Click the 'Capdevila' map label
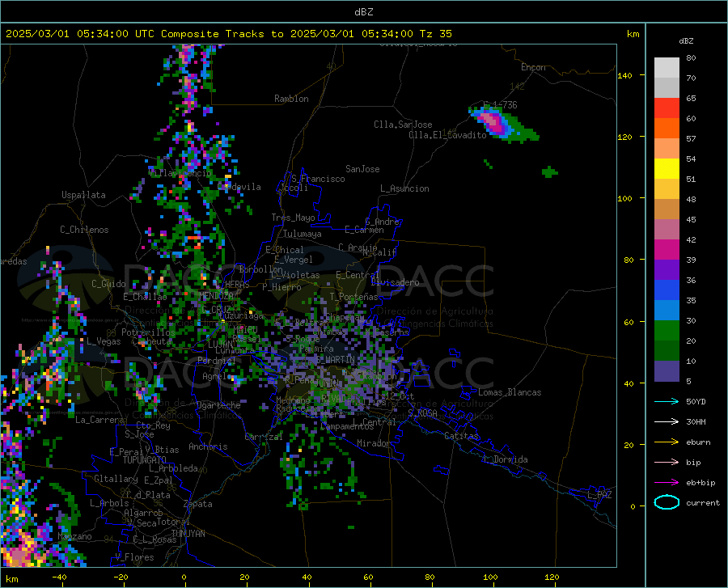This screenshot has height=588, width=728. click(x=239, y=187)
